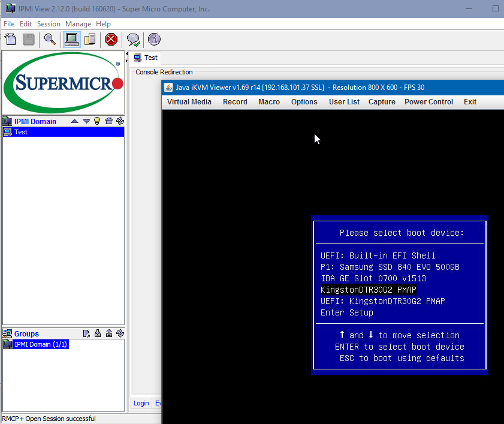This screenshot has height=424, width=504.
Task: Maximize the IPMI View window
Action: (x=496, y=8)
